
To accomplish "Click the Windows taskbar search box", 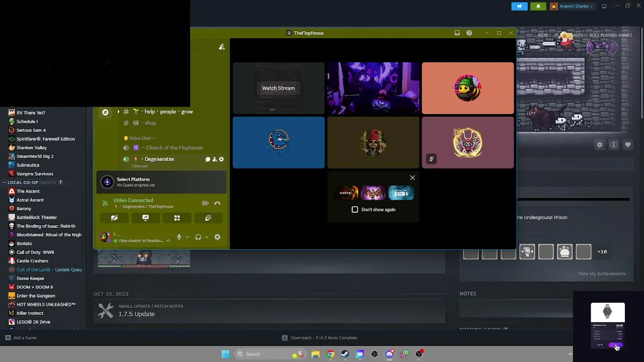I will click(270, 354).
